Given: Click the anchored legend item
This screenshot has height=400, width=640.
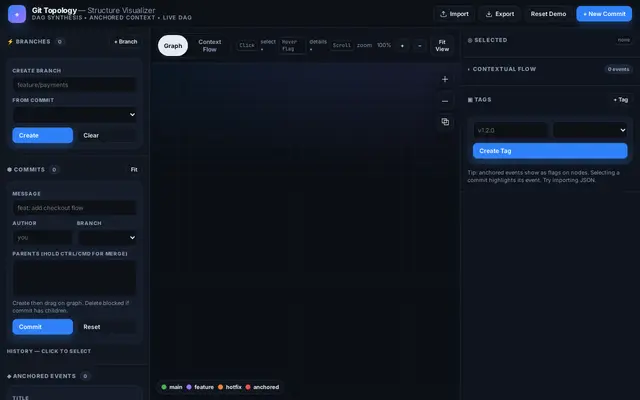Looking at the screenshot, I should tap(262, 387).
